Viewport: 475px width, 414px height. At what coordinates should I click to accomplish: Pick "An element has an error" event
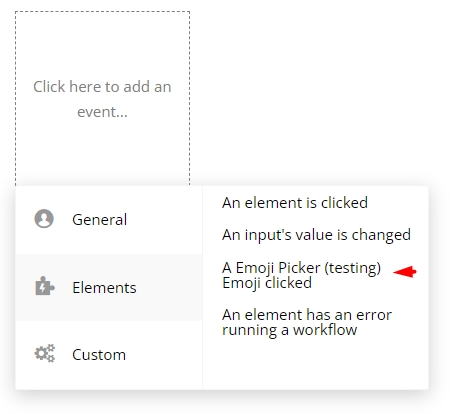point(307,315)
